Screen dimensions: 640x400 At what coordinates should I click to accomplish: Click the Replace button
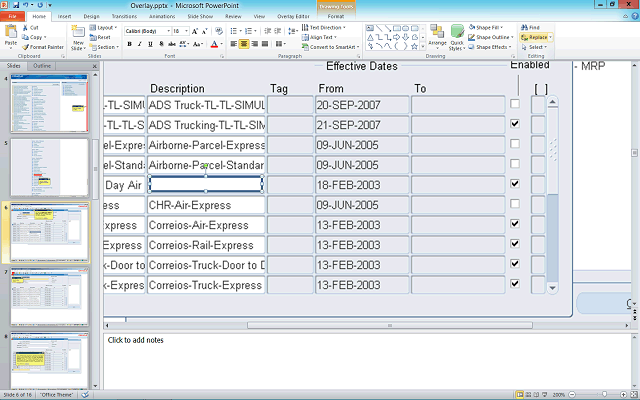click(535, 37)
